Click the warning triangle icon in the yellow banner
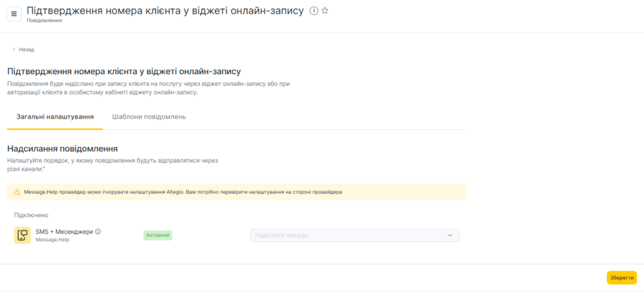Screen dimensions: 644x292 pyautogui.click(x=18, y=192)
